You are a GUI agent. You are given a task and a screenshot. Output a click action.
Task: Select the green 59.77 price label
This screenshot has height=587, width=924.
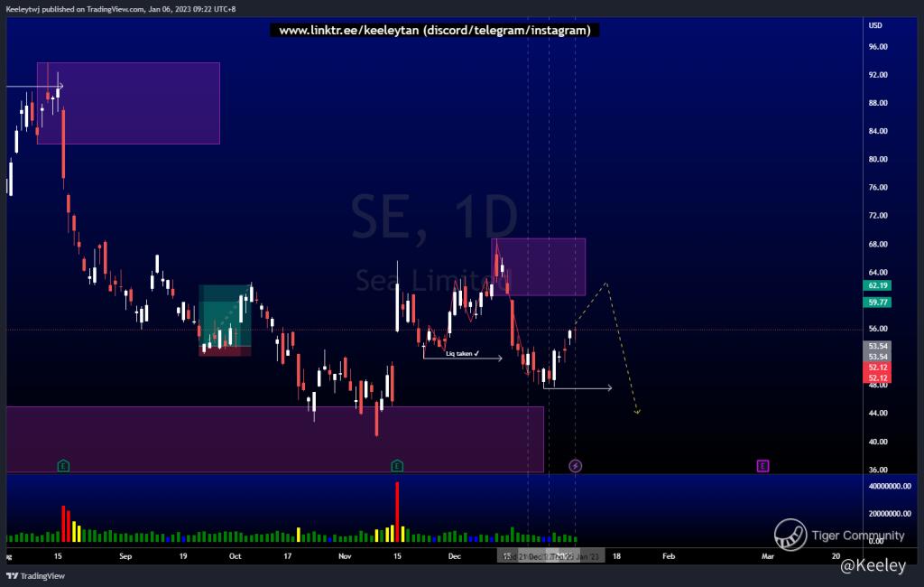pyautogui.click(x=877, y=303)
